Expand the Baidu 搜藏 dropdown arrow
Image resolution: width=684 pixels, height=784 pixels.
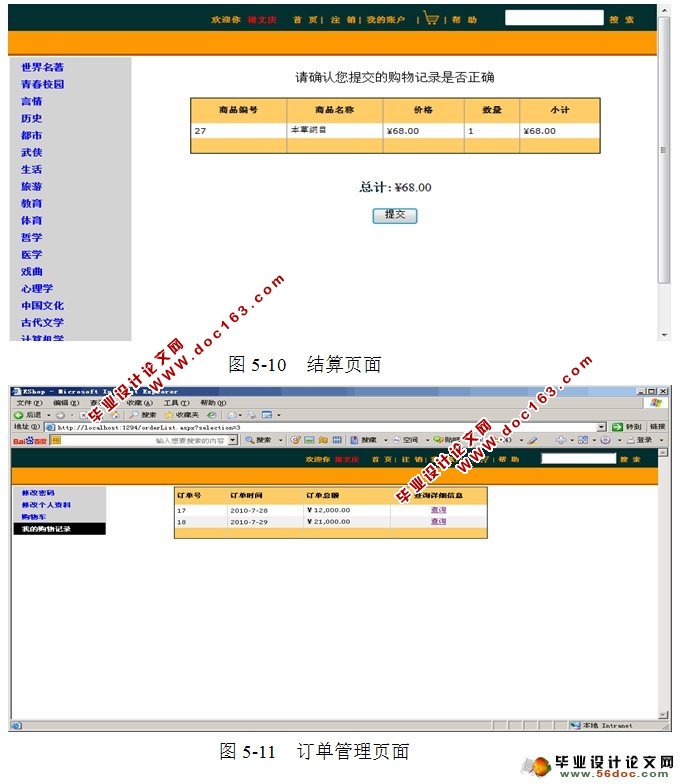click(386, 440)
